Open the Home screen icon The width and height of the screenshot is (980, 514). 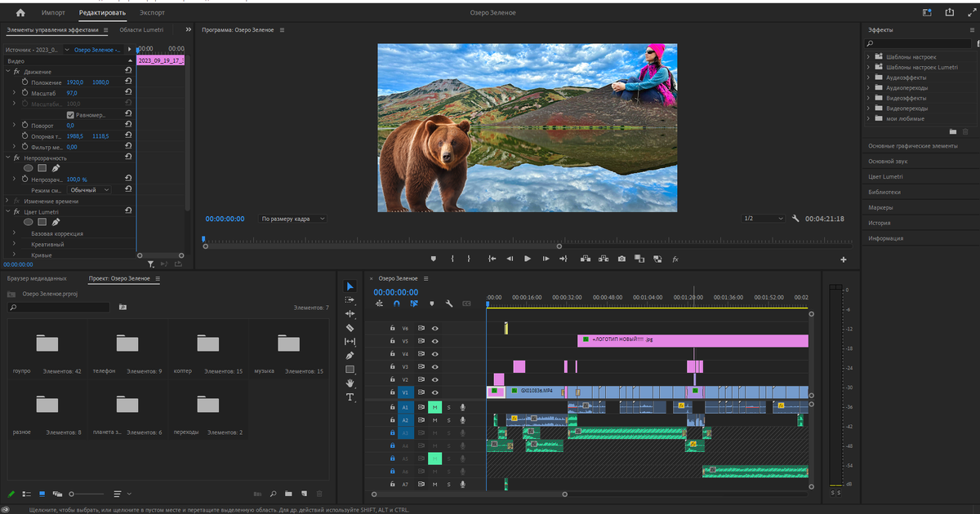[20, 13]
